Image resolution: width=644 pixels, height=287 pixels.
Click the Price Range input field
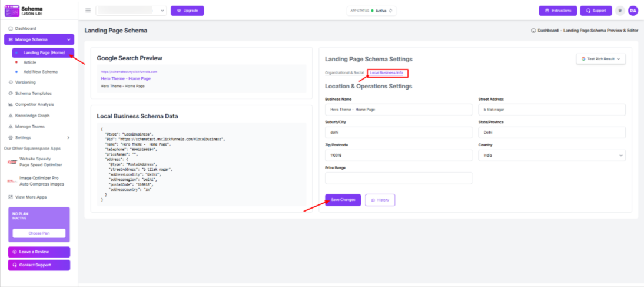pos(399,178)
